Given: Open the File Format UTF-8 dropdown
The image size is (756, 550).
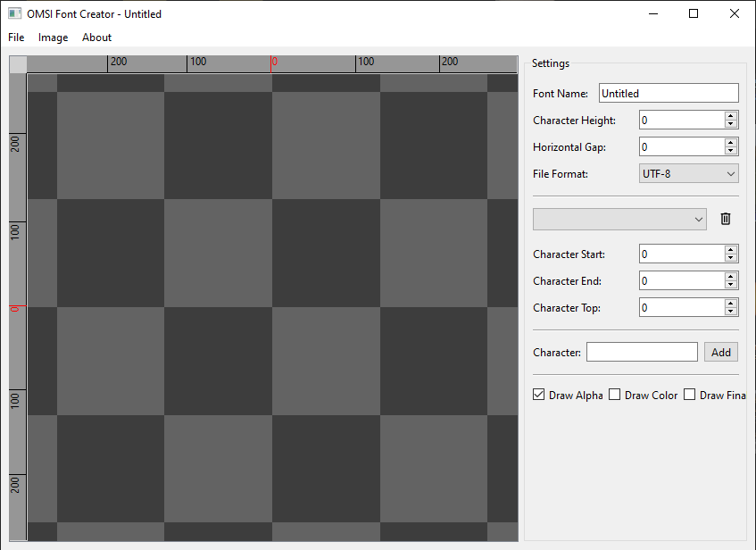Looking at the screenshot, I should [688, 174].
